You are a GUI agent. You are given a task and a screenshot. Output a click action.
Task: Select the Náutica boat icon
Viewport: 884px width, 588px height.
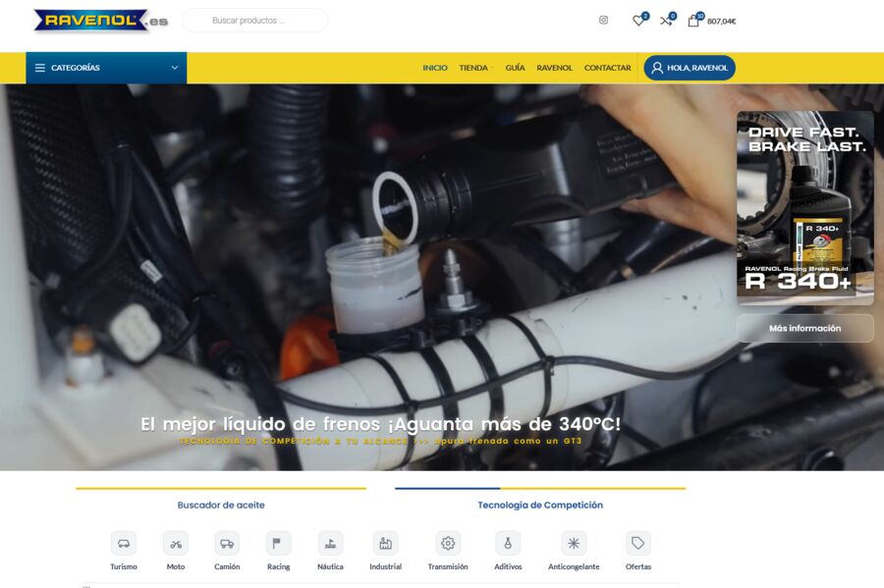330,544
